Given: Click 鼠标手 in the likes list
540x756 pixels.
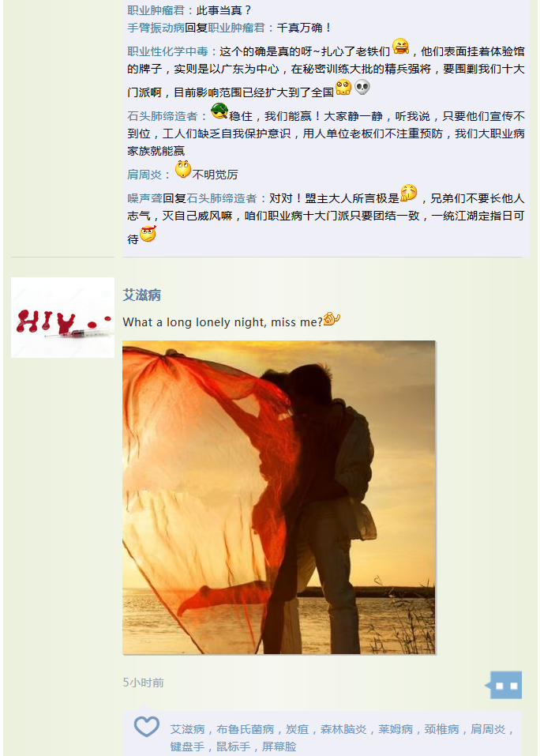Looking at the screenshot, I should click(234, 747).
